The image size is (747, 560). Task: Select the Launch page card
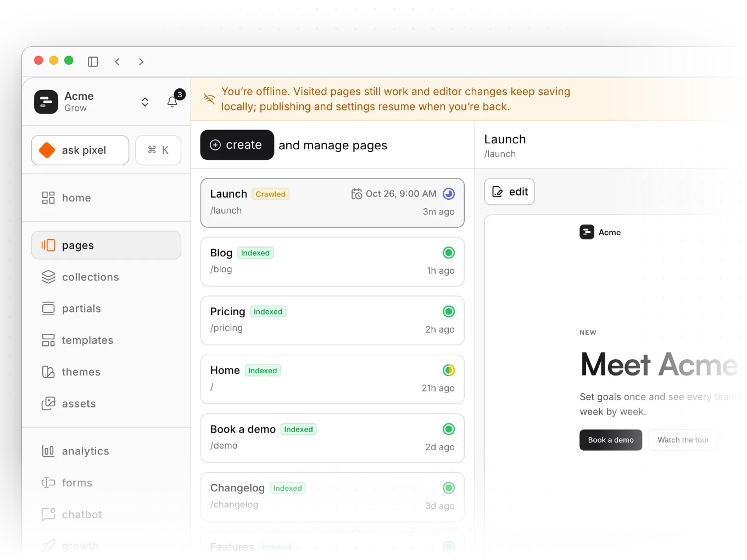point(332,203)
